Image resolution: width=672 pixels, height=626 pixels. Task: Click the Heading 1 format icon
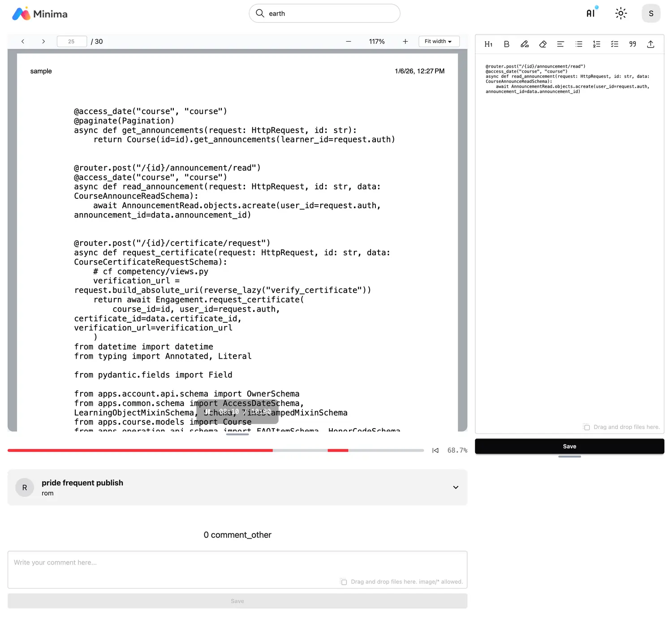(x=488, y=44)
